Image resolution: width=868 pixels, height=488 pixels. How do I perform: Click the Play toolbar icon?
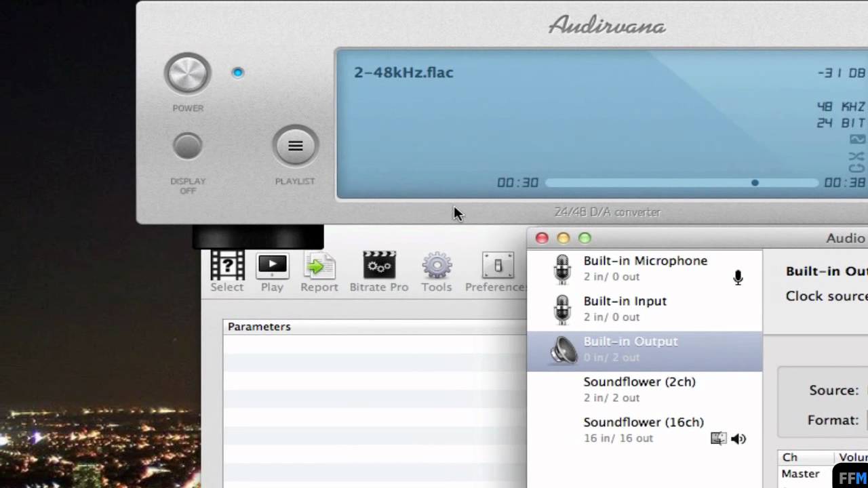tap(273, 264)
